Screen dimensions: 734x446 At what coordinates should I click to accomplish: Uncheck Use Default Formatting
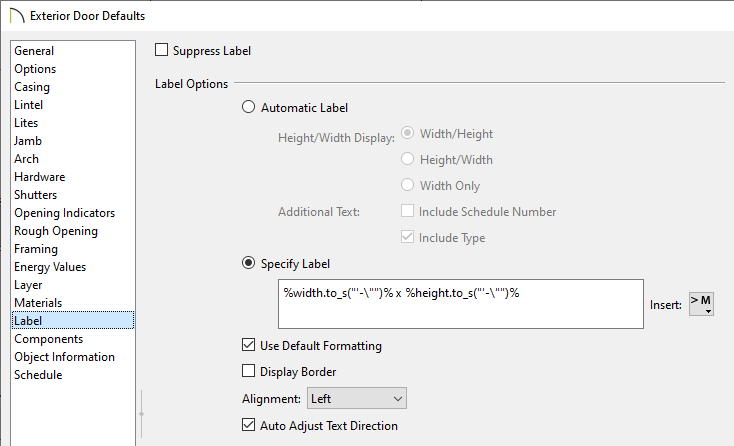[x=249, y=345]
